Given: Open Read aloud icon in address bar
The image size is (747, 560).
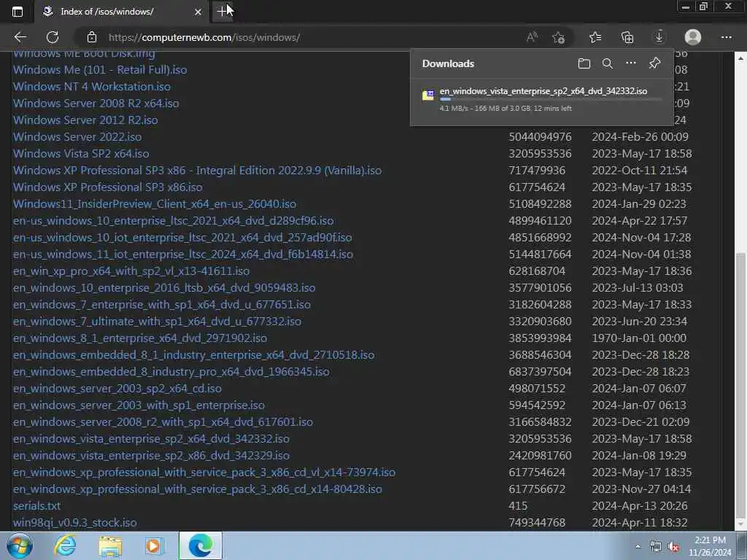Looking at the screenshot, I should (532, 37).
